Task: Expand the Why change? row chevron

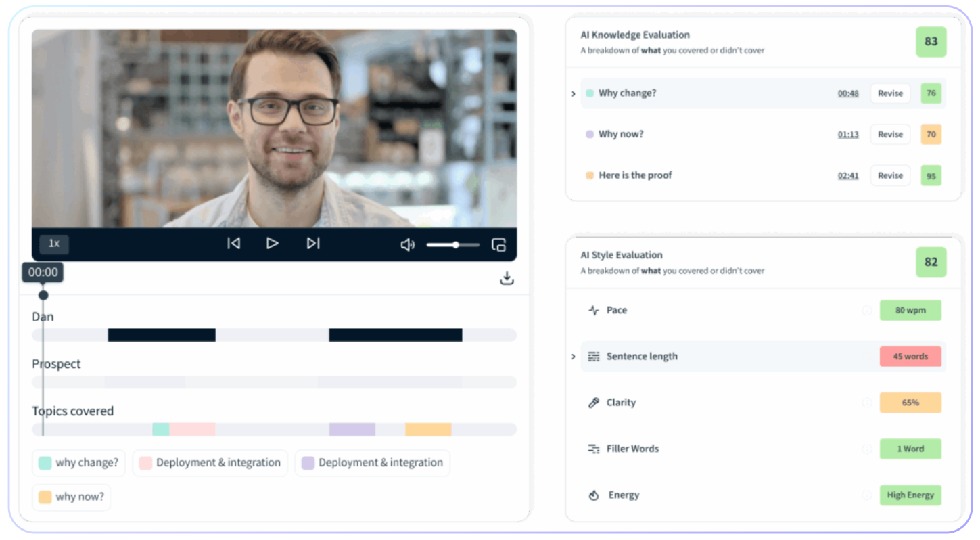Action: (574, 93)
